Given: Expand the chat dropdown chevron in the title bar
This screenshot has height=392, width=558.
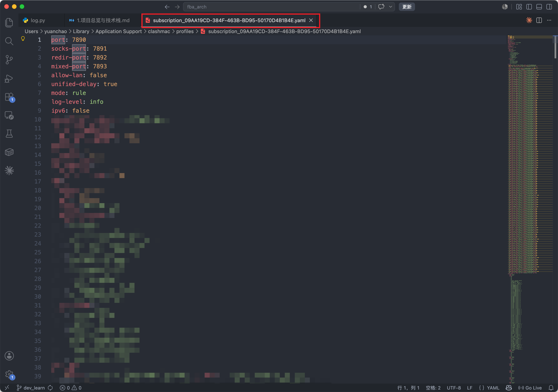Looking at the screenshot, I should (x=391, y=7).
